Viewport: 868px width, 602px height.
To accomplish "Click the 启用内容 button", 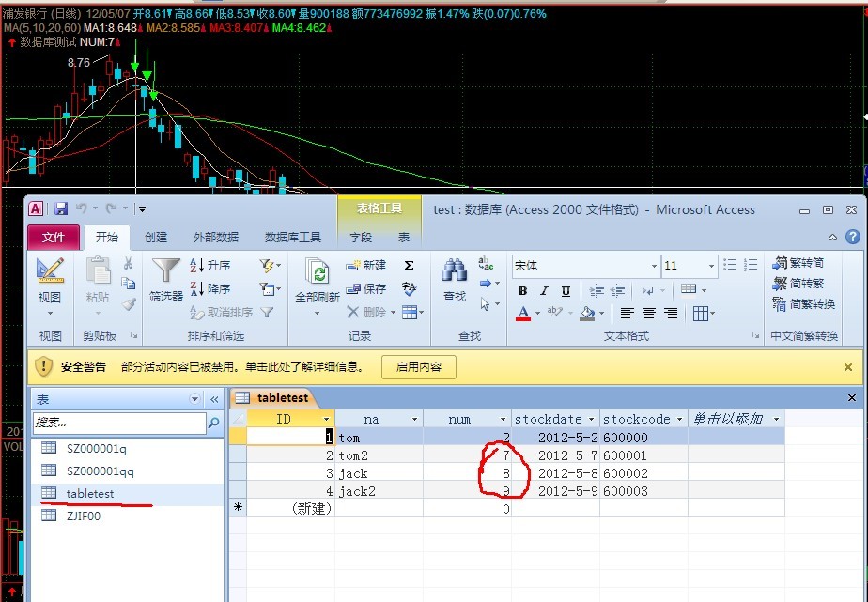I will tap(419, 367).
